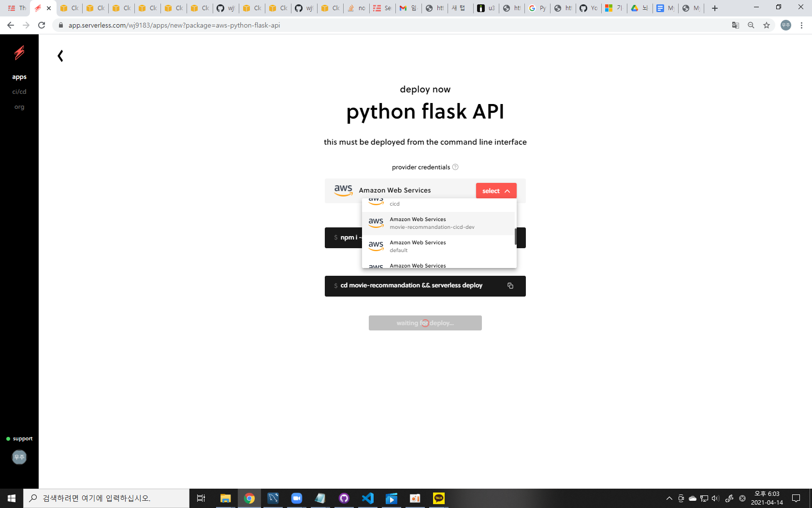
Task: Open Task View on the taskbar
Action: tap(201, 498)
